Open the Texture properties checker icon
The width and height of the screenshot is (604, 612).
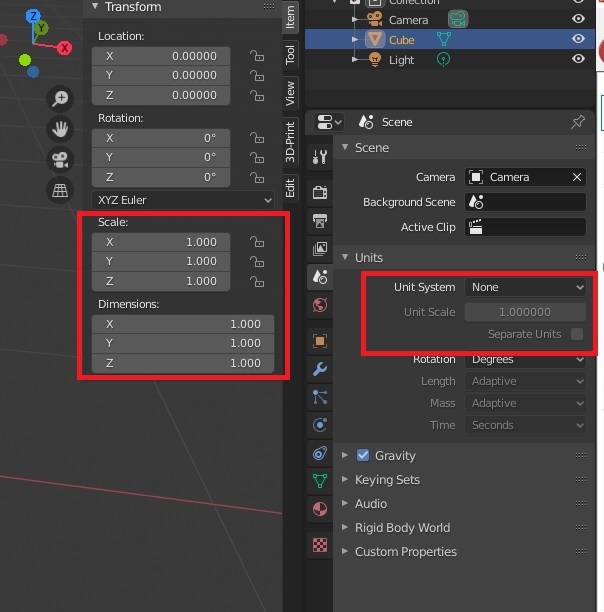coord(320,545)
